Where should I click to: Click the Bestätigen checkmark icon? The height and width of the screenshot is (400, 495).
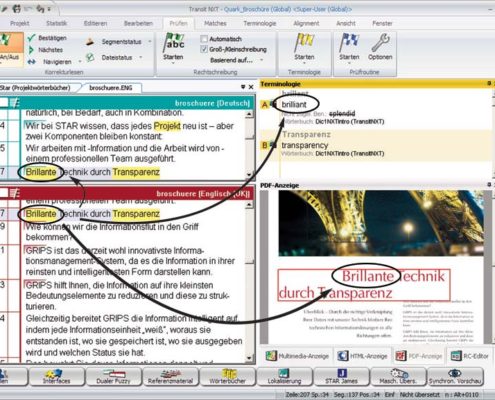[x=31, y=38]
